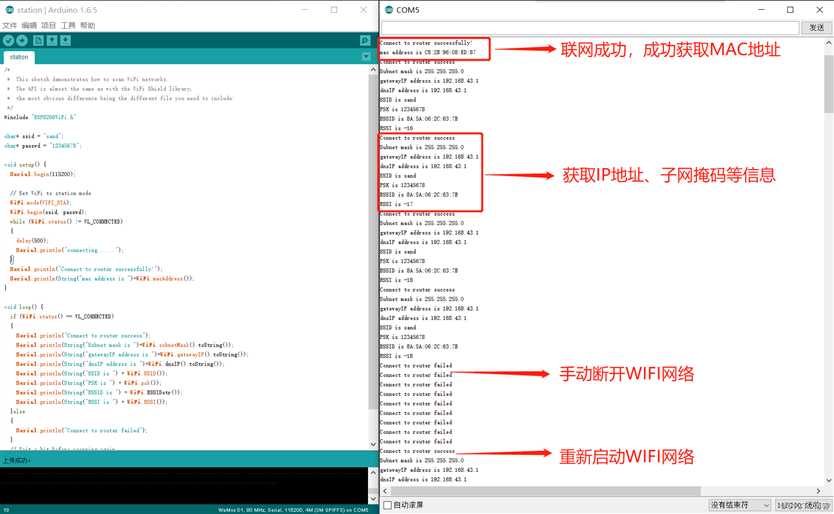Click the code editor vertical scrollbar thumb
The height and width of the screenshot is (514, 834).
(x=373, y=242)
